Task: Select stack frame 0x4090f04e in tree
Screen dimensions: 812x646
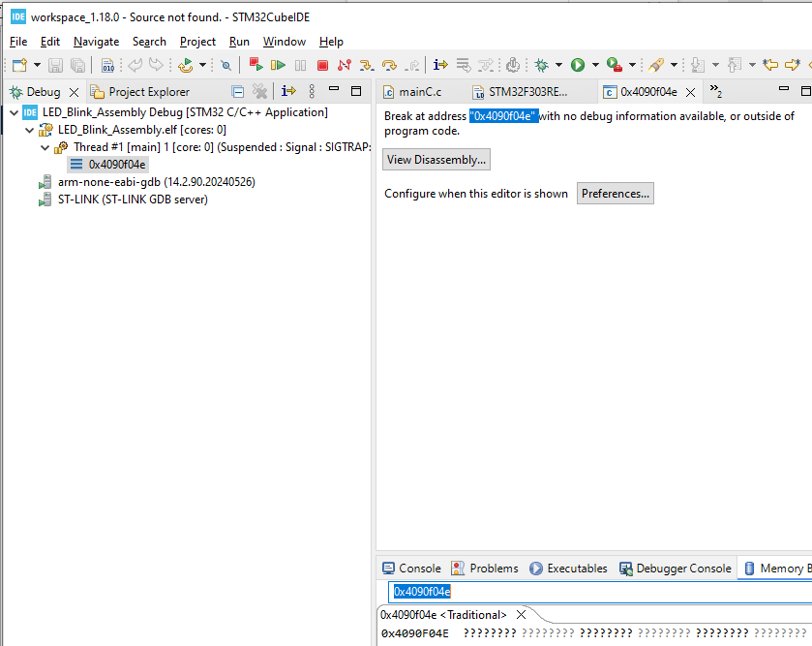Action: pos(108,165)
